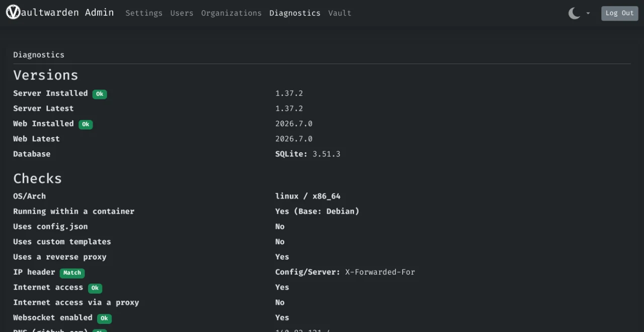Click the Running within a container label
Screen dimensions: 644x332
tap(73, 211)
